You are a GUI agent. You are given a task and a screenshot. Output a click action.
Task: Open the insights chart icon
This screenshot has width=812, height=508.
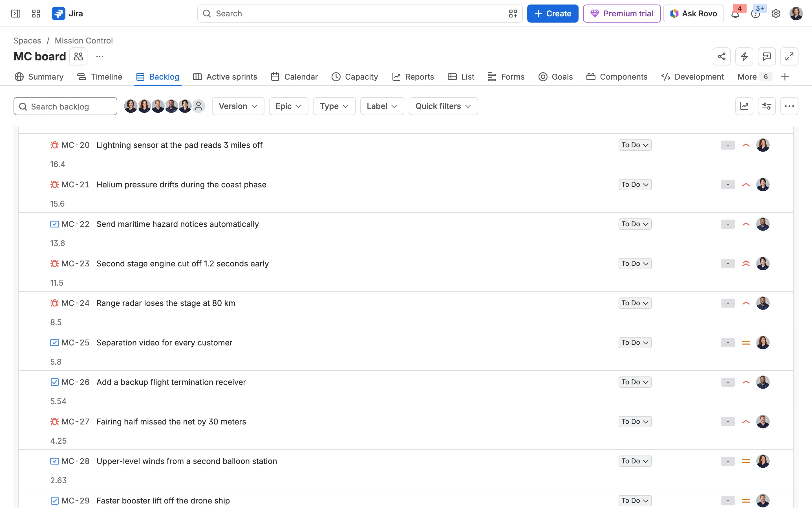point(744,106)
